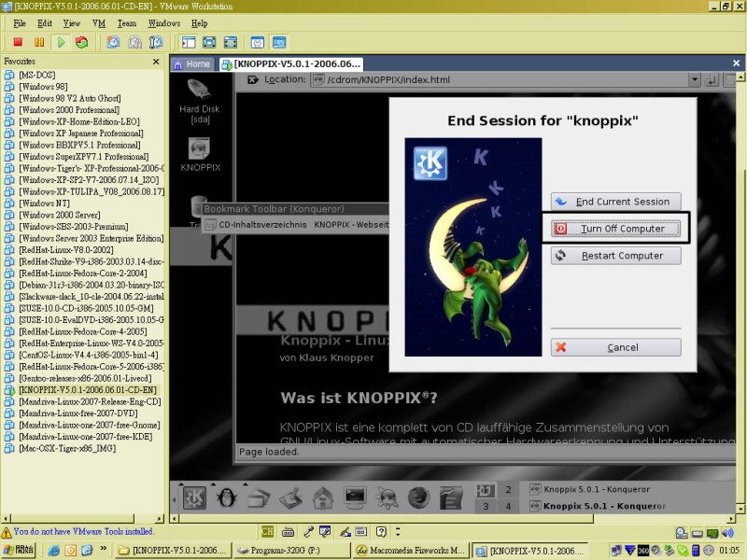Launch the Firefox icon in KDE panel

[x=419, y=497]
